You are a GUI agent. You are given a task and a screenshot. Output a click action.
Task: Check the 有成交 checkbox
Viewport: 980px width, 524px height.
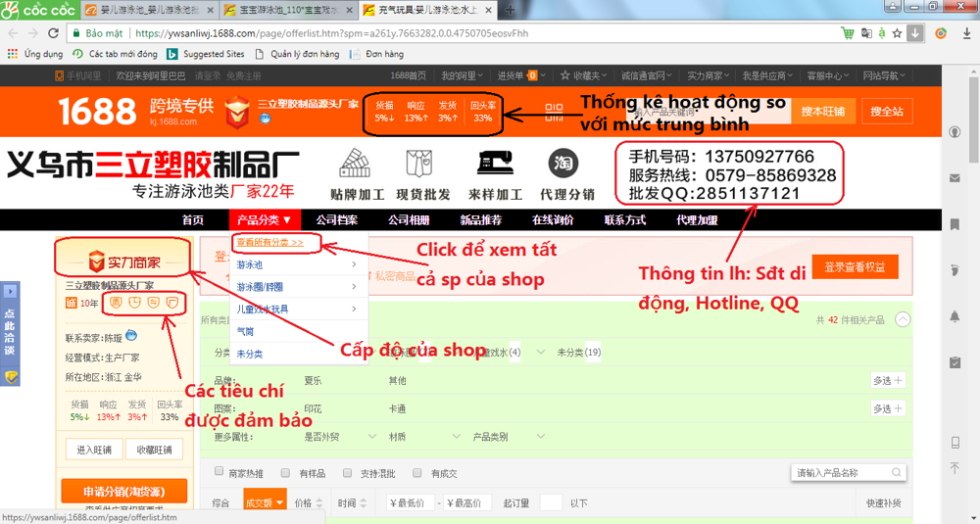pos(417,472)
